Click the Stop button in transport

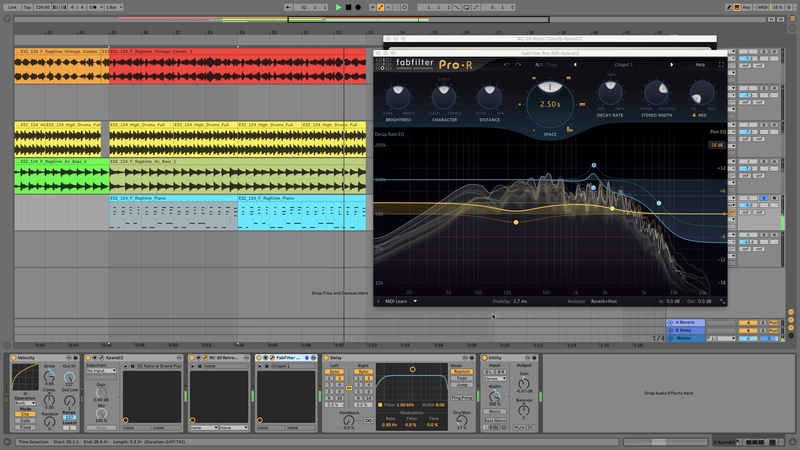pos(348,7)
